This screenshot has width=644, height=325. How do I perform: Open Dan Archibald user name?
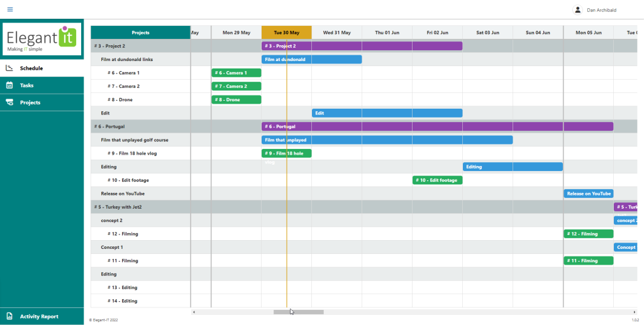[x=602, y=10]
